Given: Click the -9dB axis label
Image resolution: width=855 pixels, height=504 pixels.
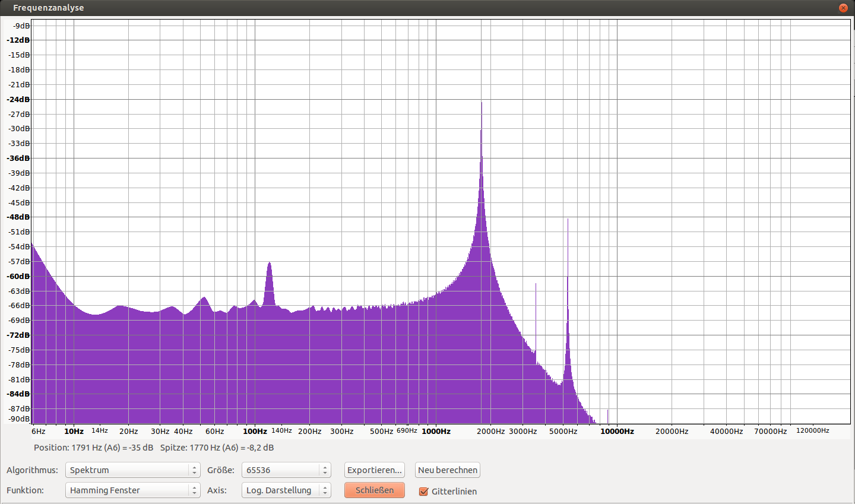Looking at the screenshot, I should [x=21, y=26].
